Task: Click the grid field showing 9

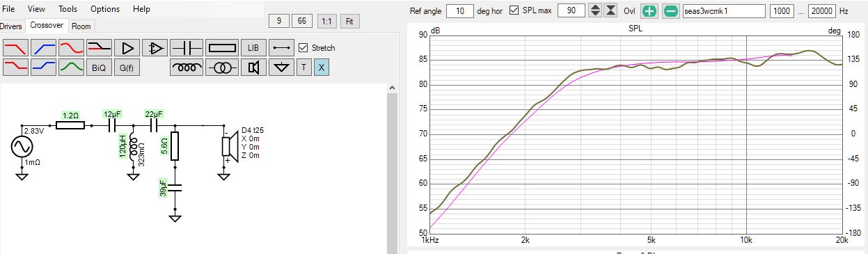Action: [x=278, y=21]
